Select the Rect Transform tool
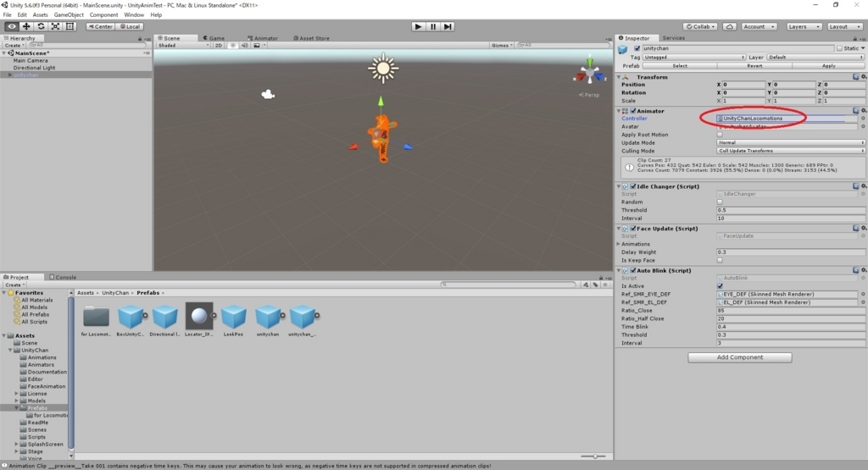This screenshot has width=868, height=470. coord(70,26)
